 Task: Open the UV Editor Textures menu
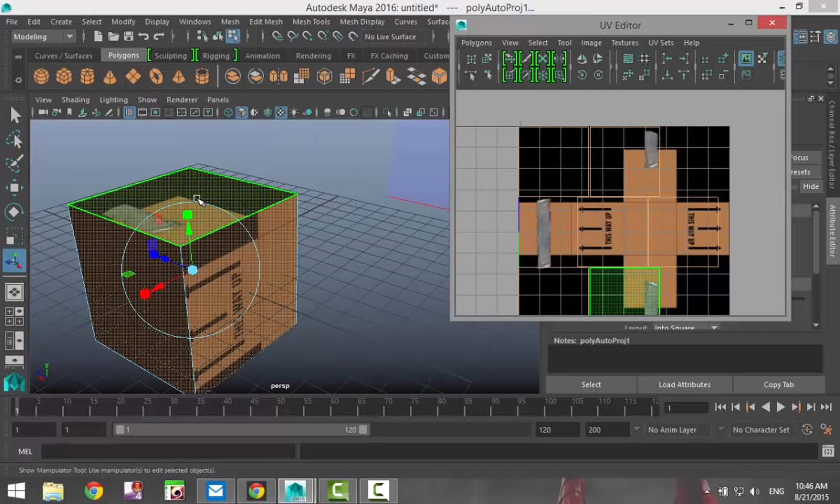[x=624, y=43]
